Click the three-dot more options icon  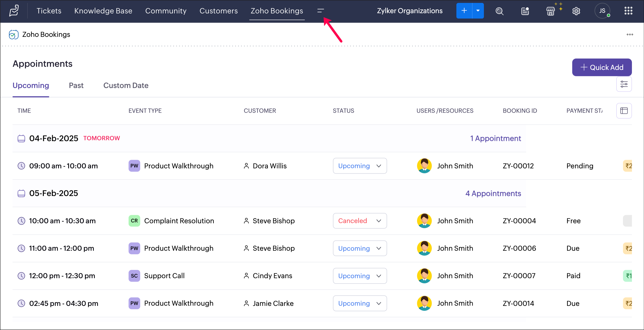(629, 34)
